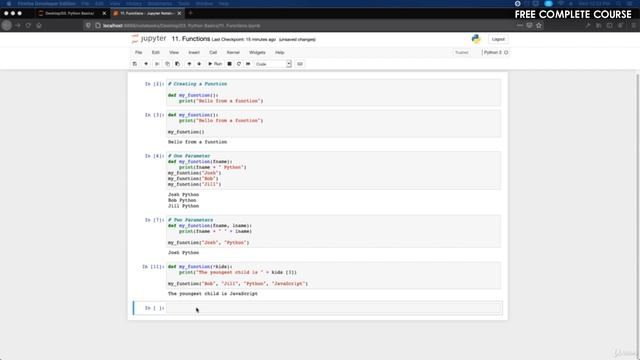The width and height of the screenshot is (640, 360).
Task: Click the Python logo icon in the header
Action: [476, 39]
